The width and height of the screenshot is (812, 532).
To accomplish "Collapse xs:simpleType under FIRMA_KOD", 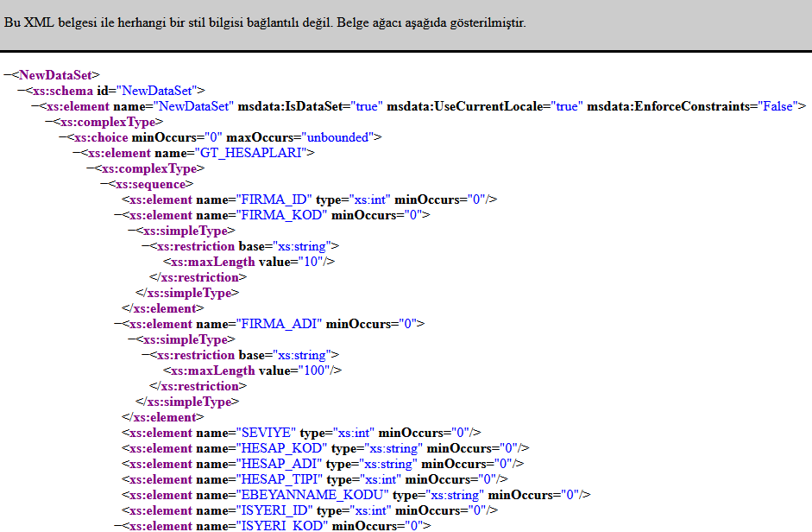I will 132,231.
